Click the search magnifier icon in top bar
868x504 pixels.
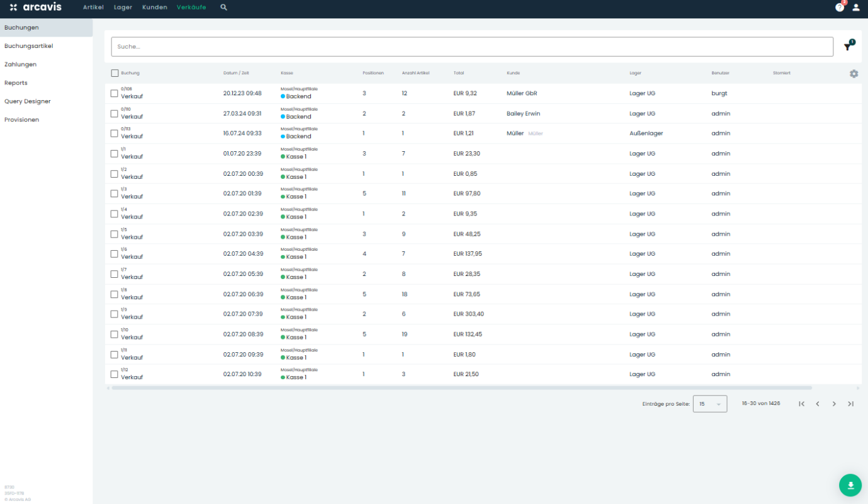(x=223, y=8)
